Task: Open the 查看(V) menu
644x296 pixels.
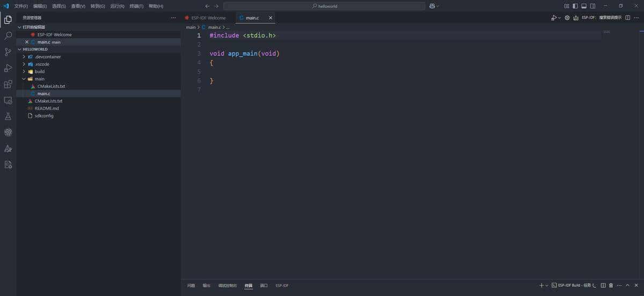Action: coord(78,6)
